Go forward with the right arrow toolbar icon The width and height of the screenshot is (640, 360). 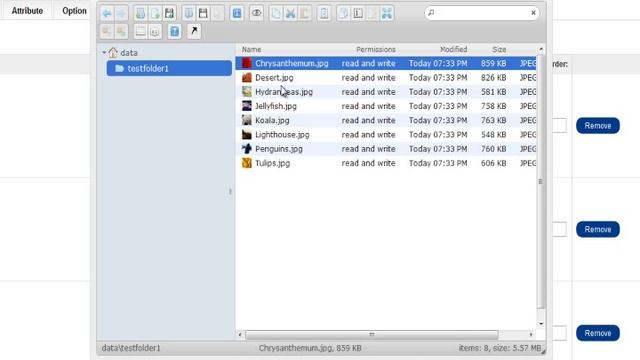(x=122, y=13)
